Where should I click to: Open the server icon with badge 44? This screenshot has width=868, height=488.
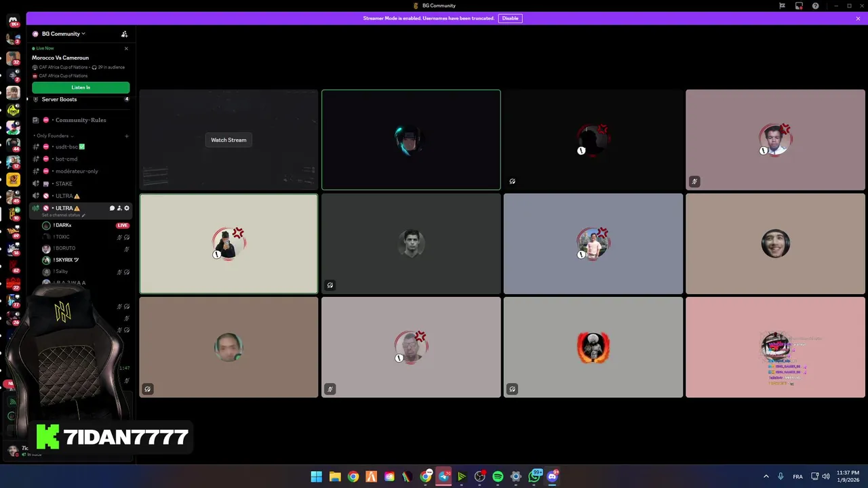click(13, 144)
